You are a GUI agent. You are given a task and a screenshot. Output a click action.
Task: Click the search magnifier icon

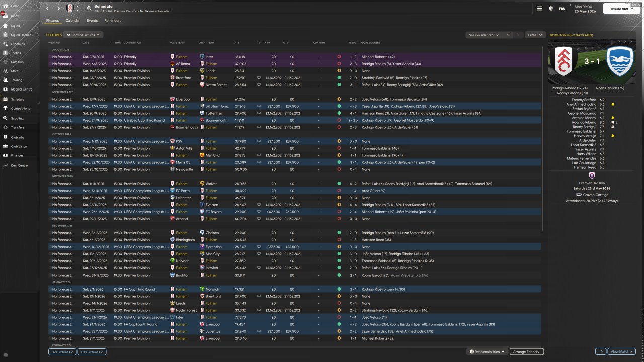tap(89, 8)
